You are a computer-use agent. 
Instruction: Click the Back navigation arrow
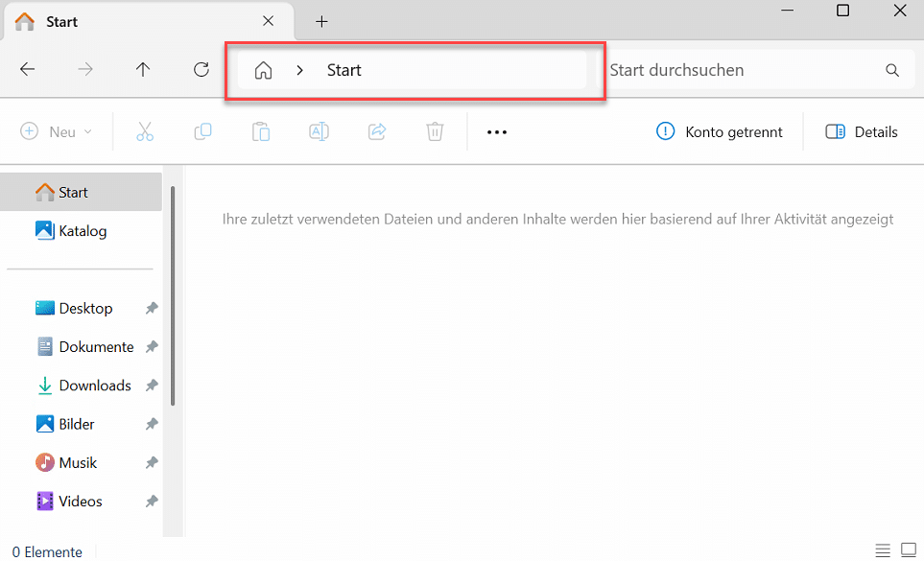(x=28, y=70)
